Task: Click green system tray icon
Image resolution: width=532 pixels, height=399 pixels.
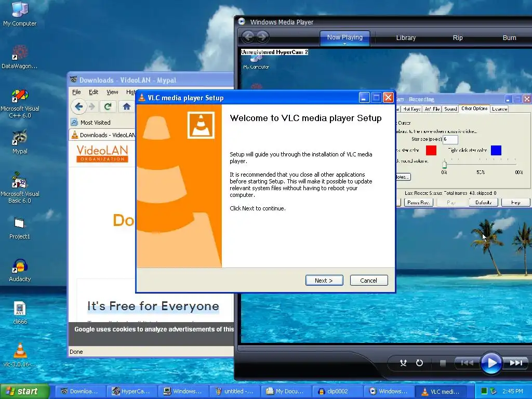Action: click(484, 391)
